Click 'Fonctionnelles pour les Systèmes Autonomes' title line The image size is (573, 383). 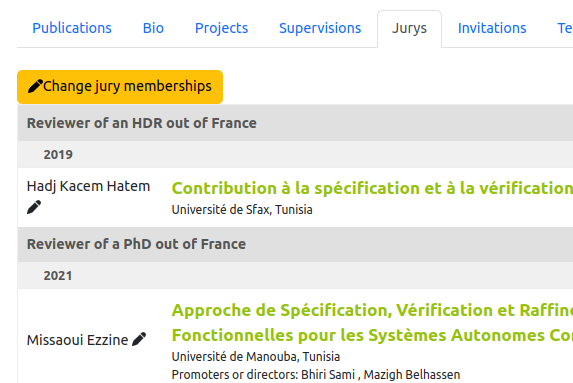click(372, 335)
